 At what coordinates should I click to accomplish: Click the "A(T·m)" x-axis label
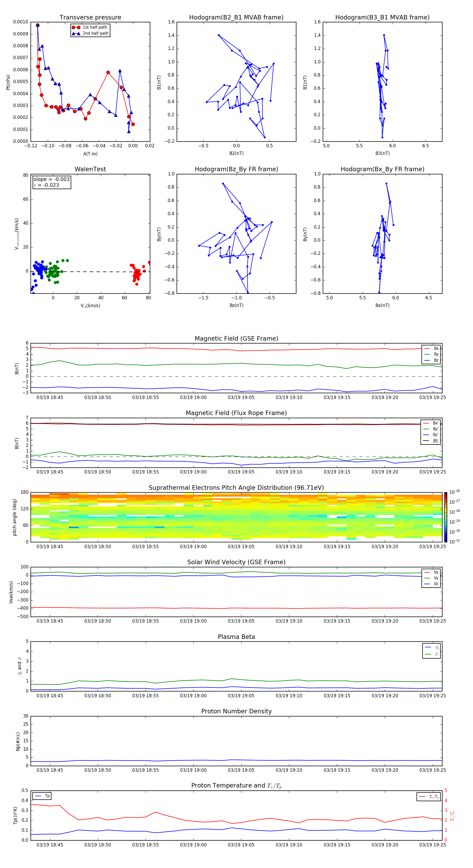(90, 154)
